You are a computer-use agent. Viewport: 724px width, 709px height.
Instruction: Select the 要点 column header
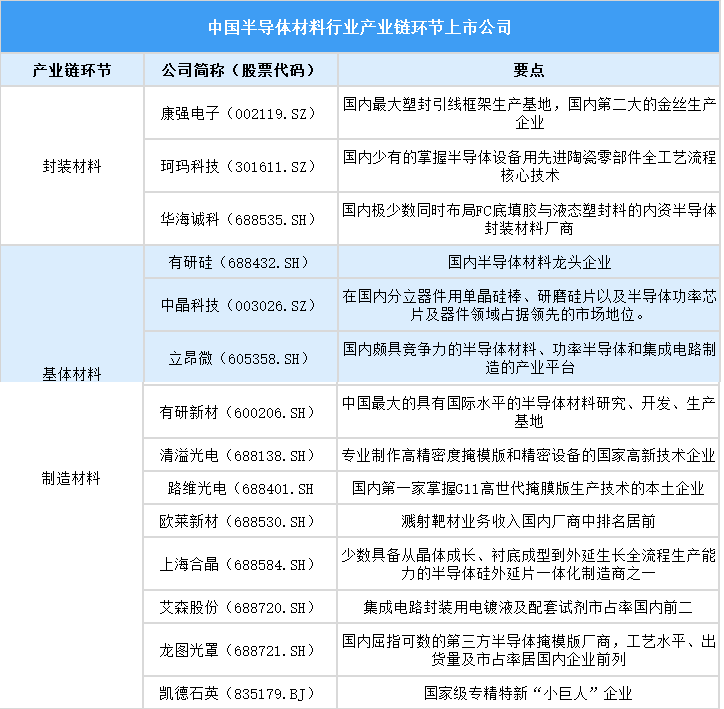coord(529,71)
